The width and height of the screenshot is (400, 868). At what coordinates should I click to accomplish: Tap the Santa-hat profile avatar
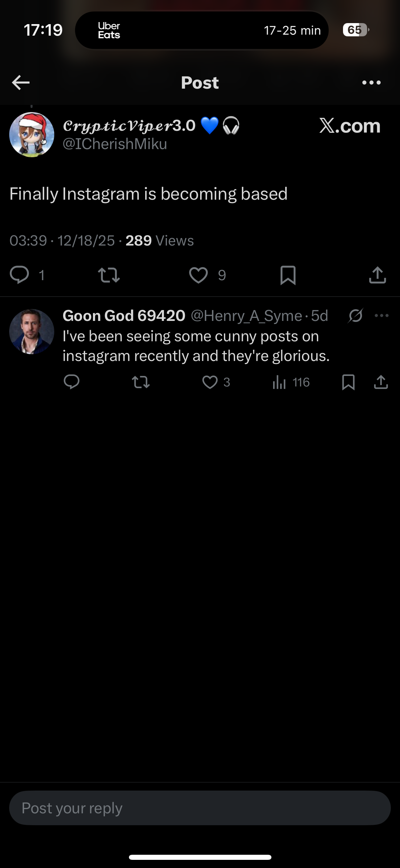pyautogui.click(x=32, y=134)
